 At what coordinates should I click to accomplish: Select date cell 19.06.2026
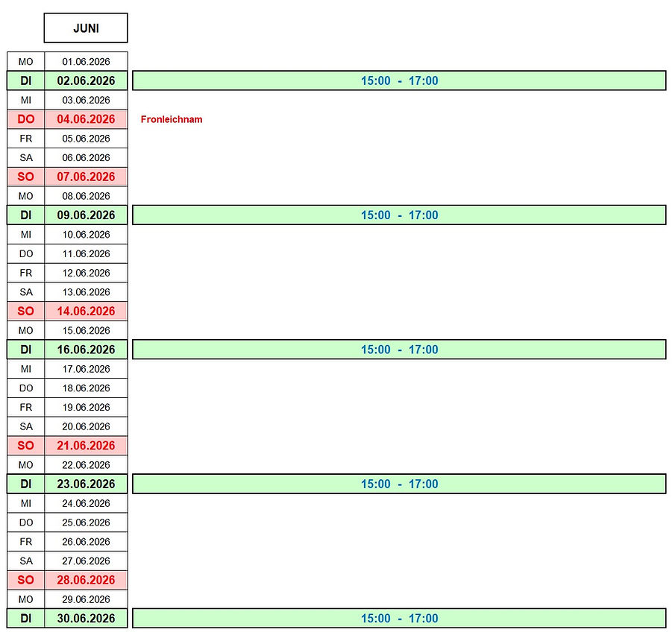coord(86,408)
